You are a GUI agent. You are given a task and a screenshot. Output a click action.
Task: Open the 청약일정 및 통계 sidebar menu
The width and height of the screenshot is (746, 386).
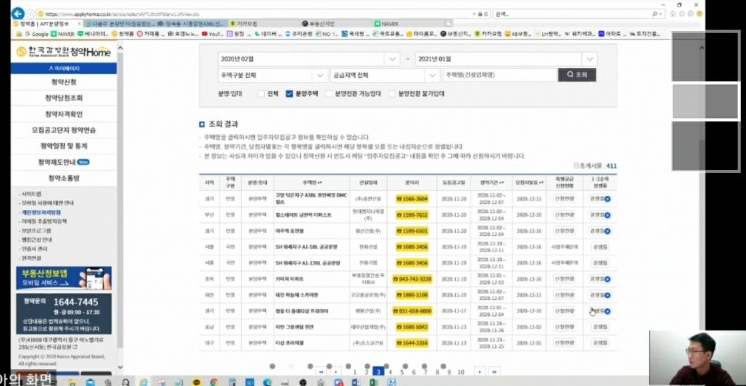(64, 146)
